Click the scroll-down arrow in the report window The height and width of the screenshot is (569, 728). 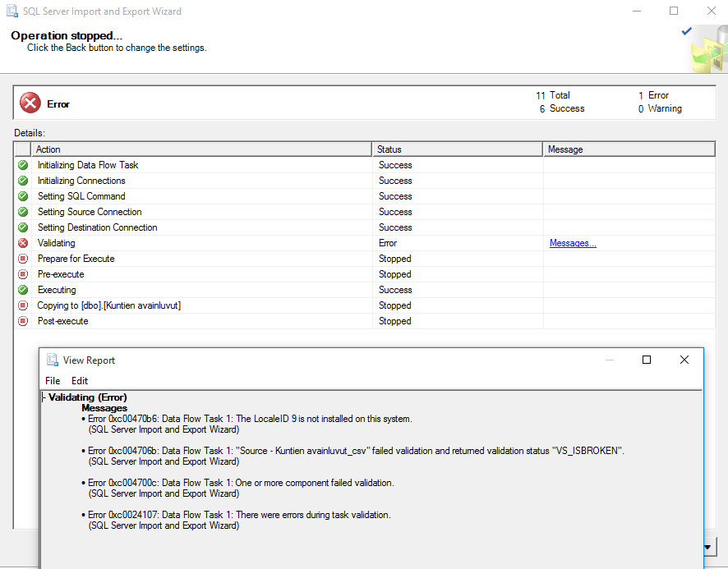tap(707, 548)
